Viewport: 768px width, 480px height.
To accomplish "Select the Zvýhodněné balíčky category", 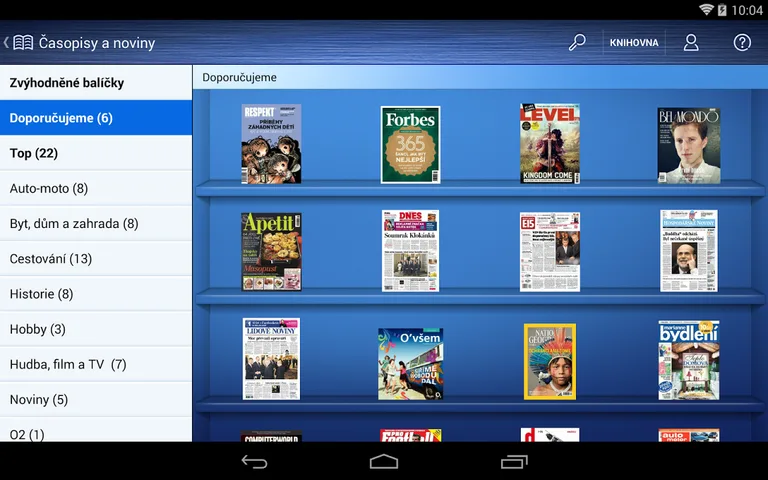I will pyautogui.click(x=96, y=82).
